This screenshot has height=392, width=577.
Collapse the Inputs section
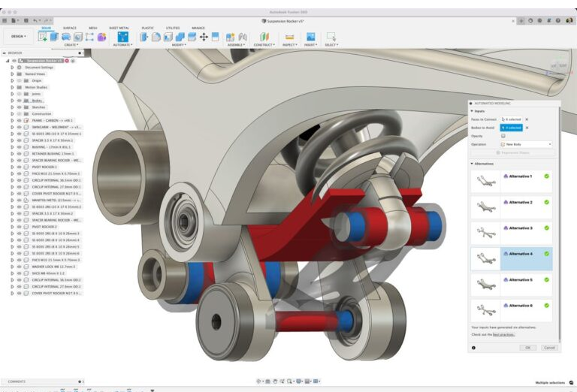(472, 111)
